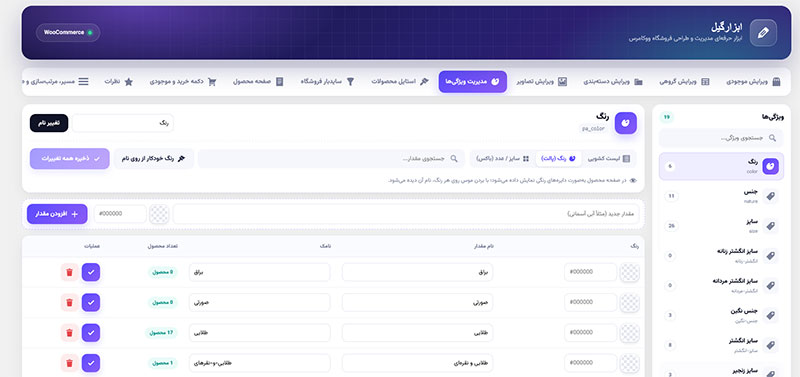Viewport: 800px width, 377px height.
Task: Open the new value color swatch
Action: click(x=159, y=214)
